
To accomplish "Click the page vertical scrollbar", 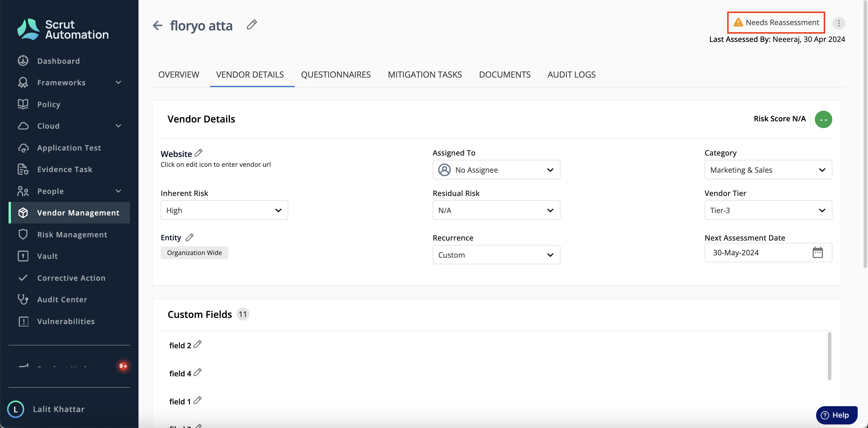I will (x=865, y=135).
